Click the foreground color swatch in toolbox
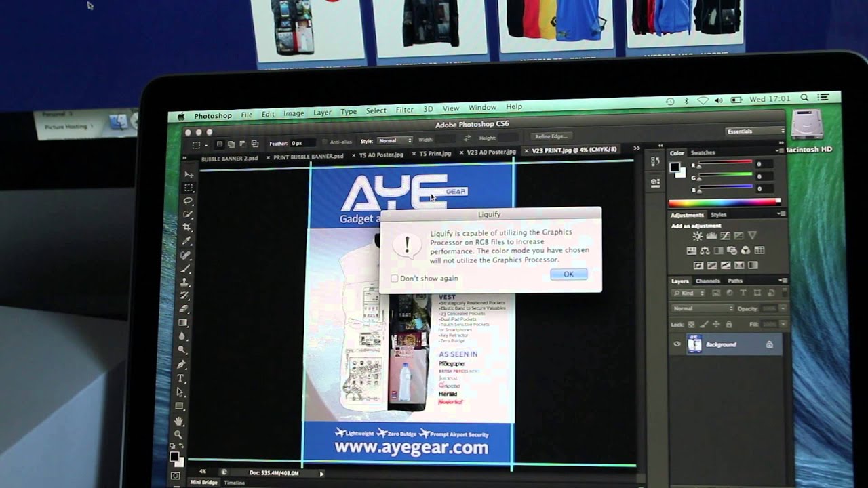This screenshot has width=868, height=488. (x=174, y=457)
